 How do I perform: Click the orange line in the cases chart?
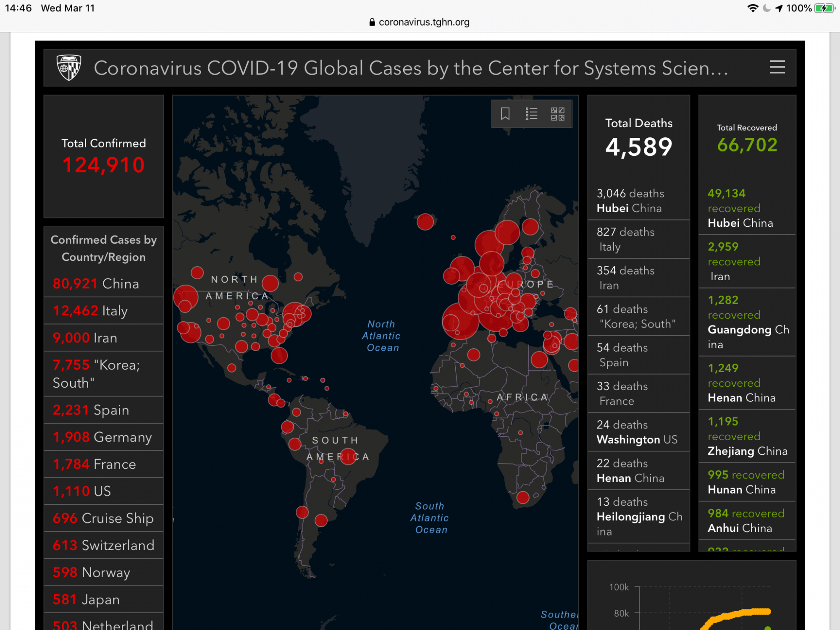[x=748, y=612]
